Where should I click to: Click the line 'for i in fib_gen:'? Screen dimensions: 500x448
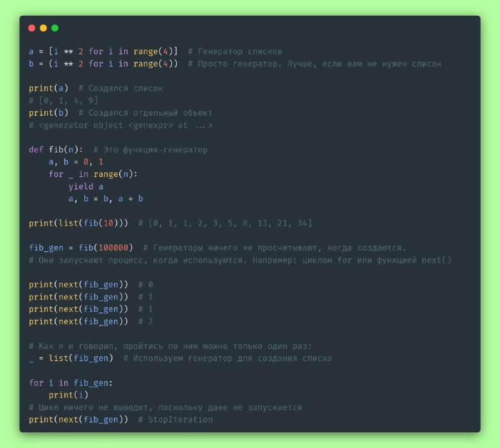71,382
